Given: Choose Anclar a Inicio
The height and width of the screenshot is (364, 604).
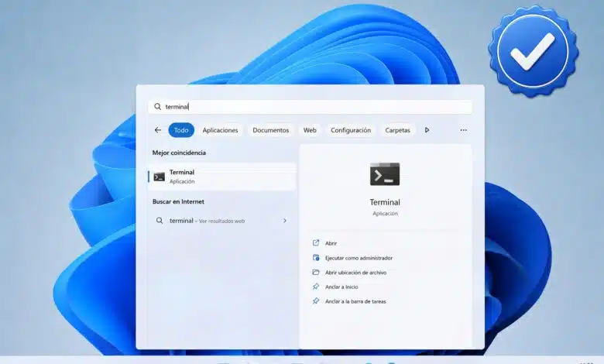Looking at the screenshot, I should pyautogui.click(x=341, y=287).
